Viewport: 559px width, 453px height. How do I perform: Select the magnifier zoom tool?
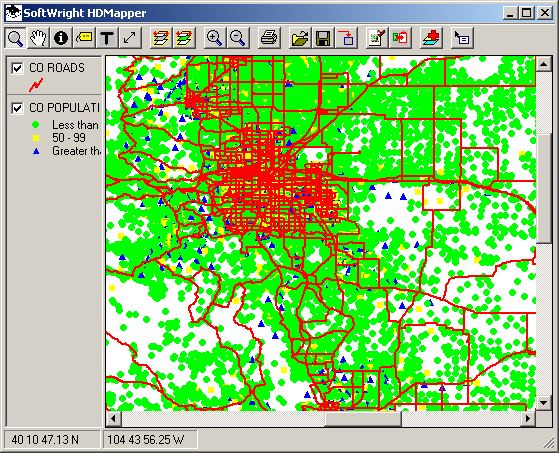tap(15, 38)
